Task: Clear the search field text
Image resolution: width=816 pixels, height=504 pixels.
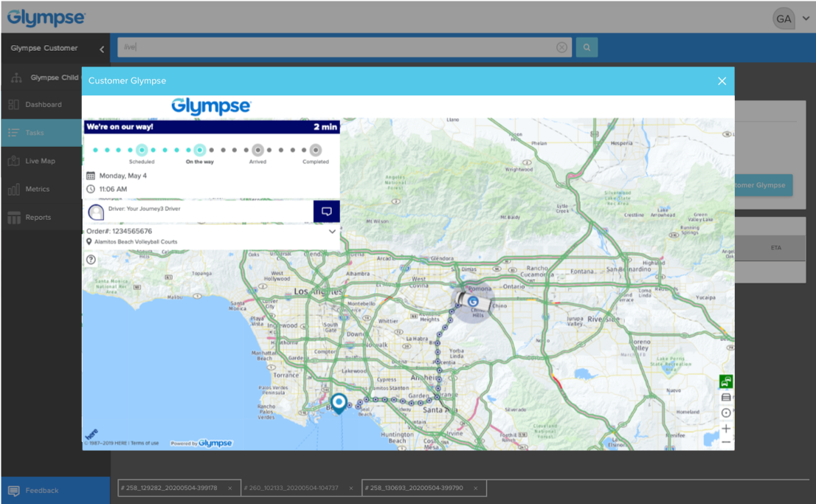Action: tap(561, 47)
